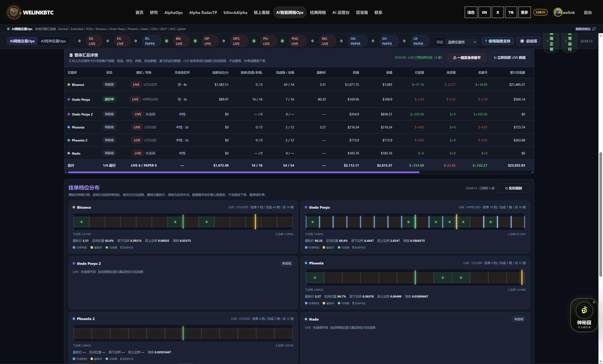Switch to the AI网格交易Ops tab
The height and width of the screenshot is (364, 603).
22,41
